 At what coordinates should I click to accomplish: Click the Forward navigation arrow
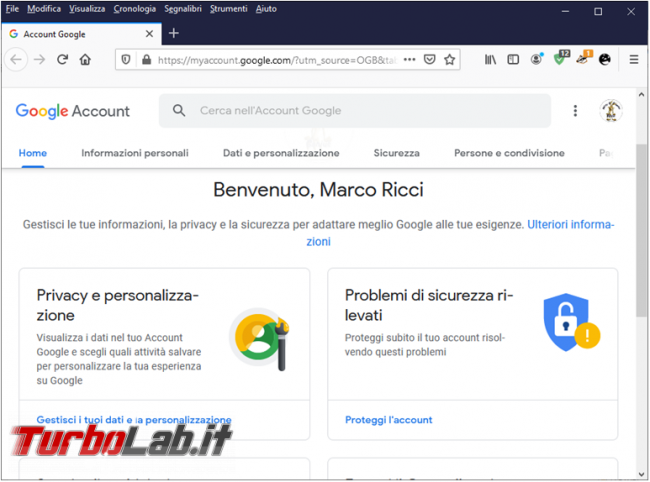39,60
